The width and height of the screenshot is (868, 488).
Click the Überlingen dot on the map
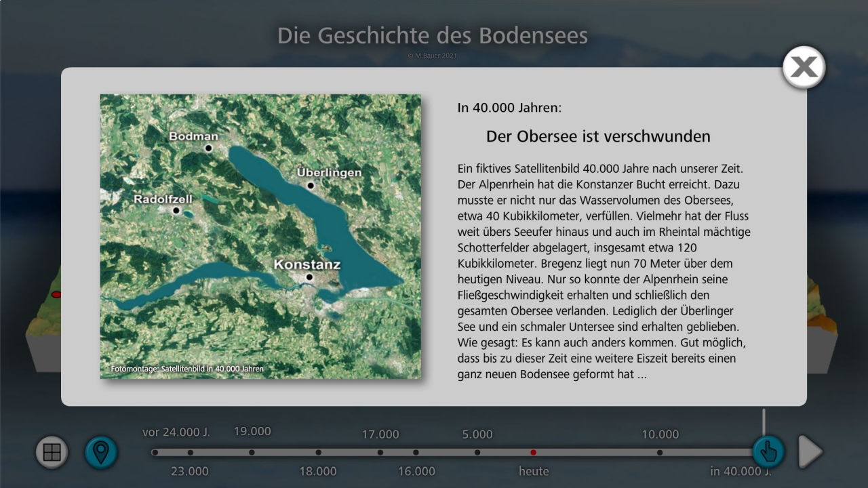tap(310, 185)
